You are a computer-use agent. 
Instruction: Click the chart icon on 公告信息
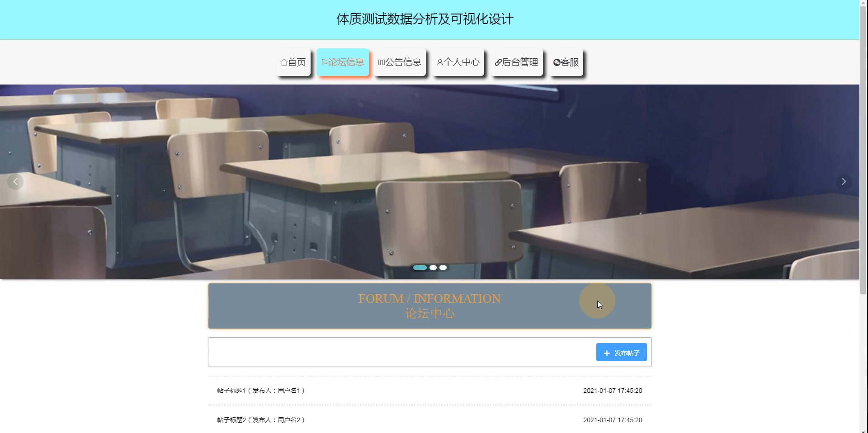point(381,62)
